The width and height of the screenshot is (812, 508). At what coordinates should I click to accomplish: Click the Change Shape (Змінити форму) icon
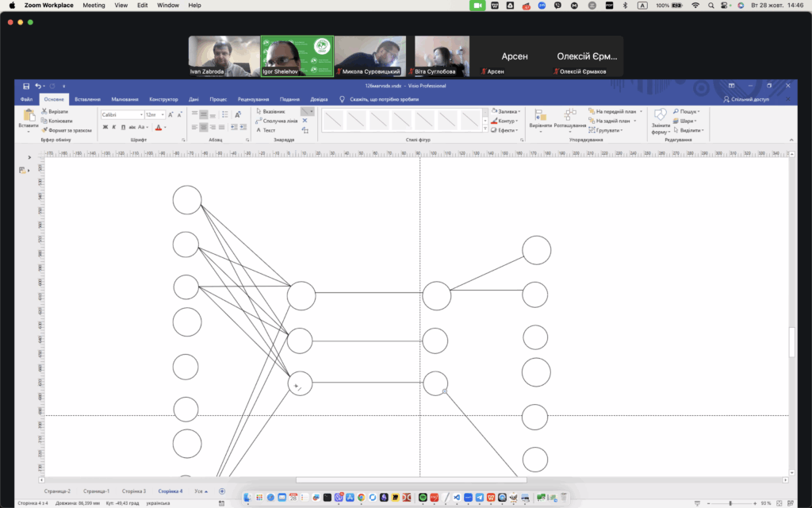coord(660,120)
